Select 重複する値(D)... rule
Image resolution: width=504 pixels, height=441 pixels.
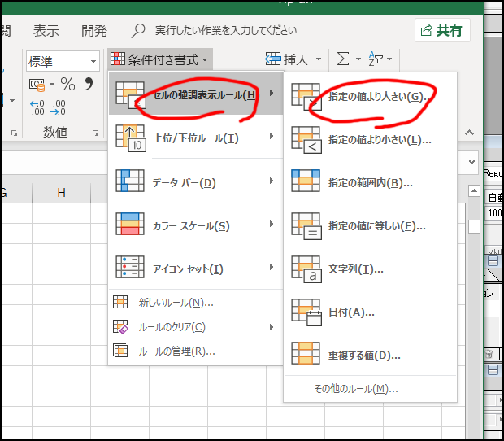pyautogui.click(x=370, y=355)
